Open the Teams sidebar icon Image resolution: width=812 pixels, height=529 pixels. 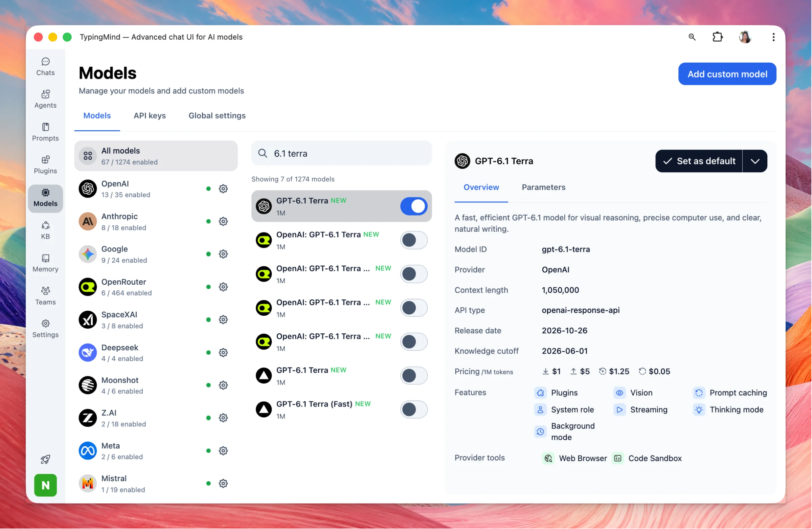[45, 296]
